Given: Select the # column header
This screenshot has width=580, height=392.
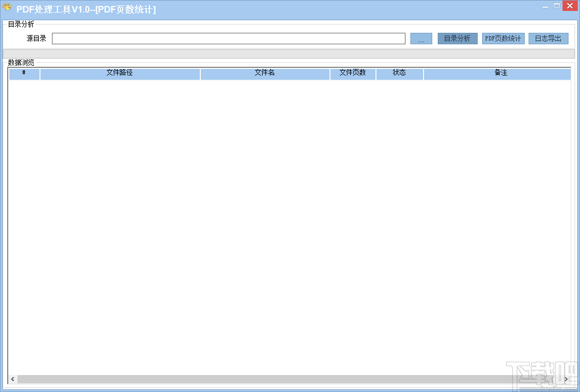Looking at the screenshot, I should [x=24, y=73].
